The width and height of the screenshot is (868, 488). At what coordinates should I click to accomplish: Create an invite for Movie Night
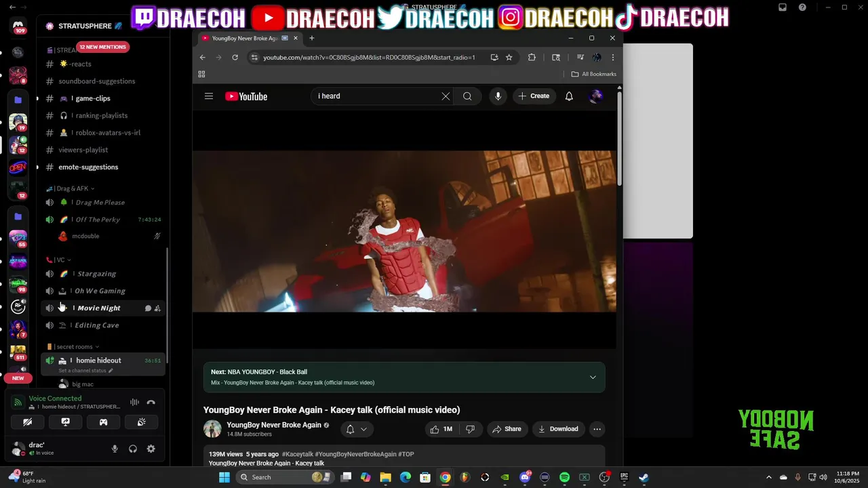pos(157,308)
